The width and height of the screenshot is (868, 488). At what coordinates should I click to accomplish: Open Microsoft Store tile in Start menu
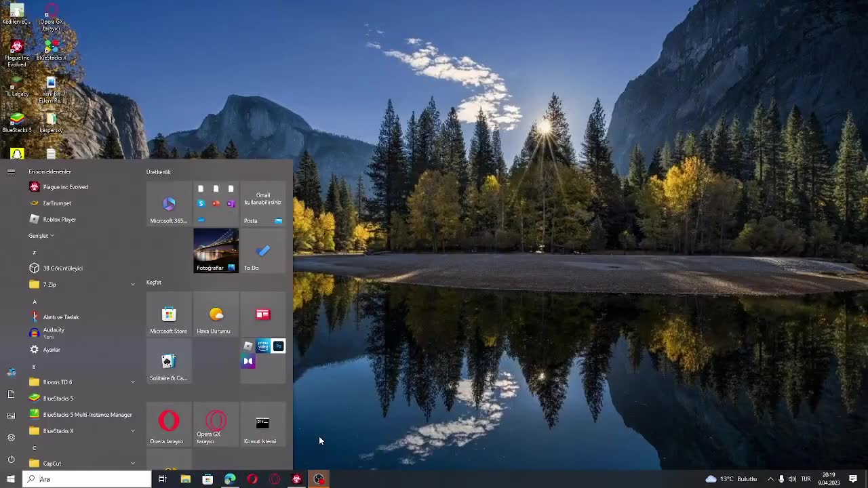pos(169,319)
